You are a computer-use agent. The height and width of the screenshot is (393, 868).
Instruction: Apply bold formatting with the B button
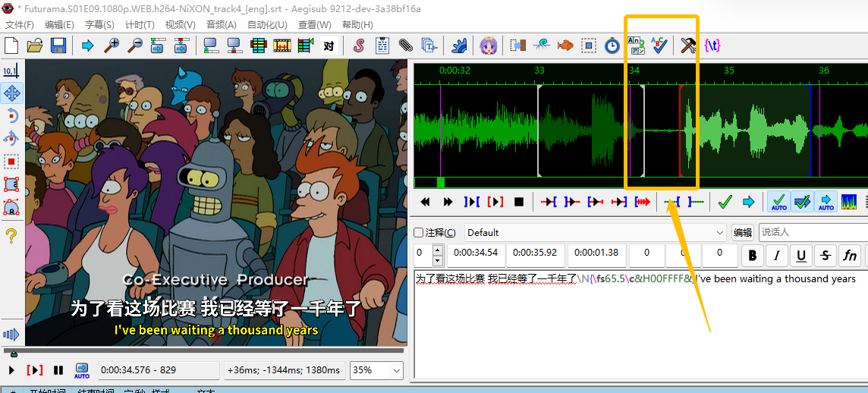[752, 256]
